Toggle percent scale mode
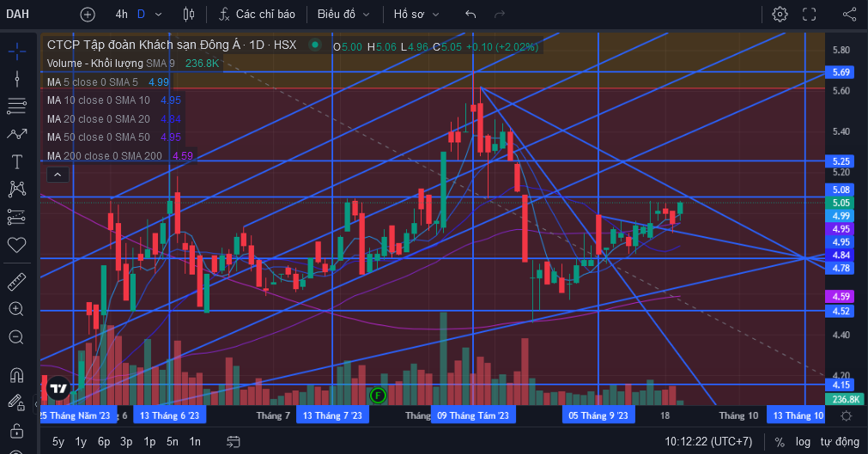Viewport: 868px width, 454px height. point(780,442)
